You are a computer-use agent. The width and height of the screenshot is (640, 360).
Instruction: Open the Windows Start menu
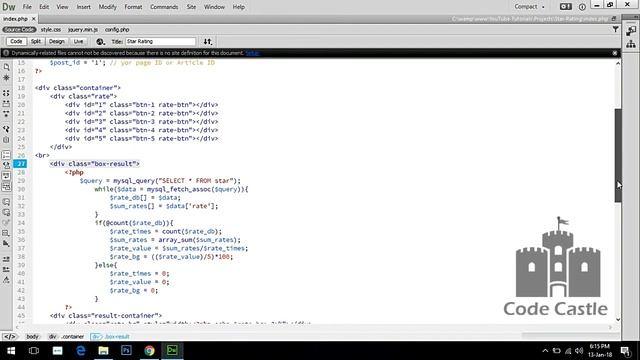click(x=11, y=351)
